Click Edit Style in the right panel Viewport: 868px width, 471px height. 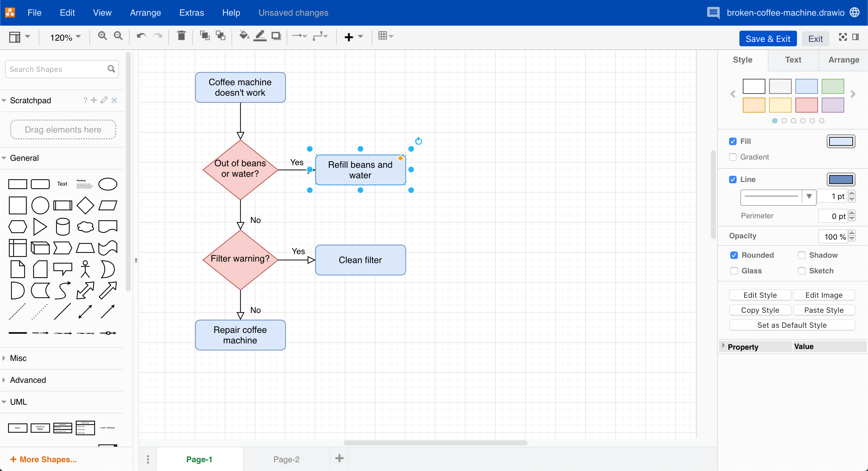point(760,295)
